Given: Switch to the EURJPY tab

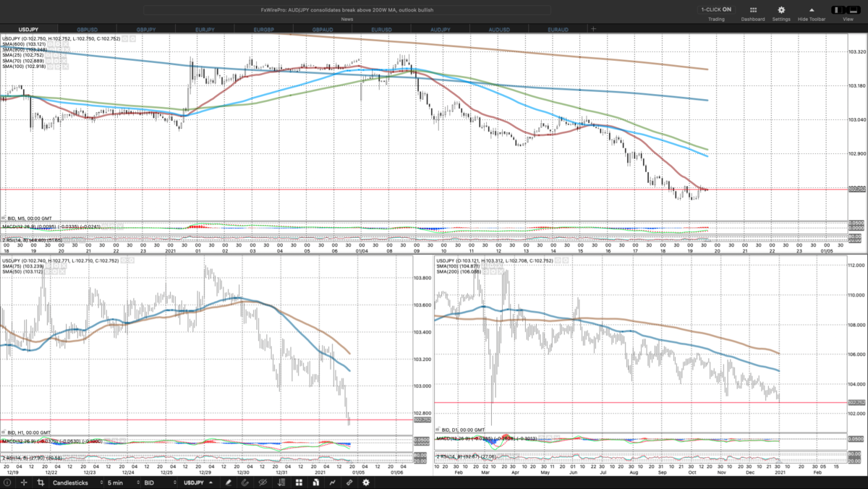Looking at the screenshot, I should click(x=205, y=29).
